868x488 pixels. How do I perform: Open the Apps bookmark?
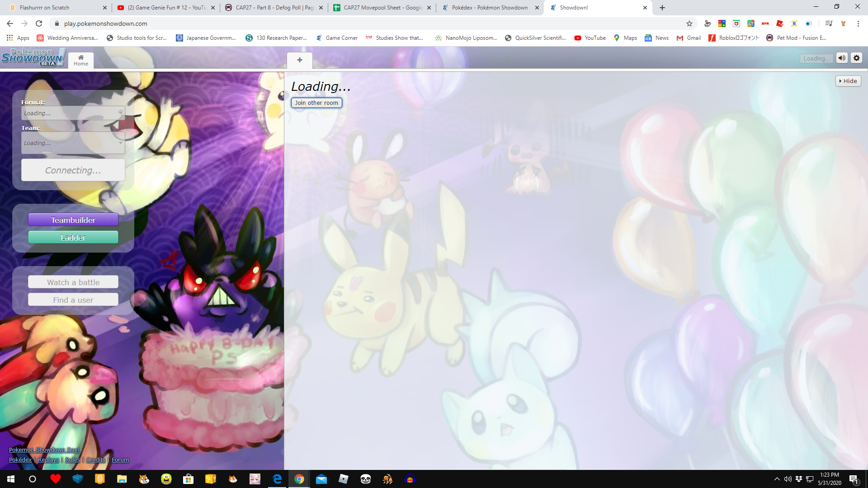[x=18, y=38]
